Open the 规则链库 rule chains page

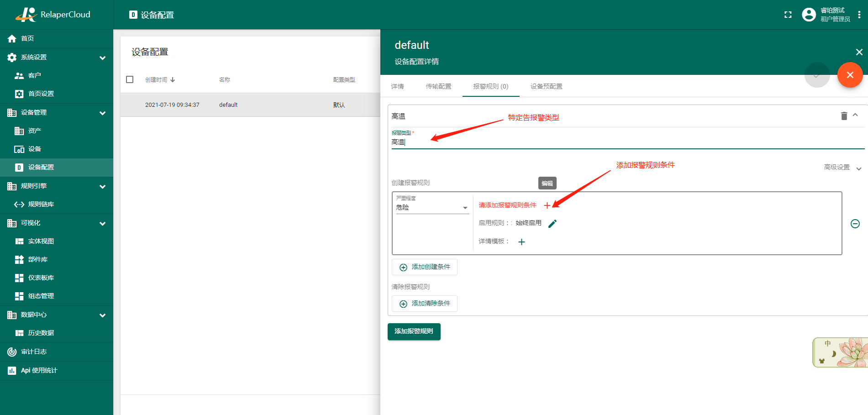click(x=57, y=204)
